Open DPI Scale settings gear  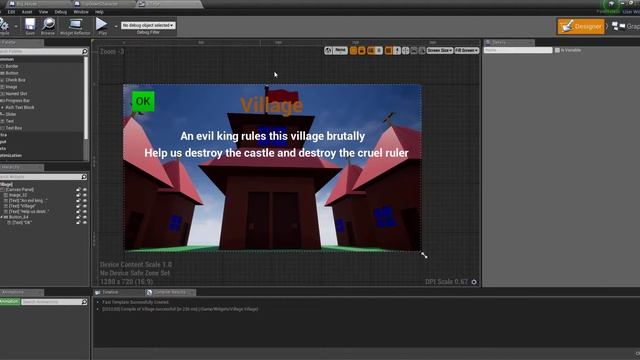point(474,282)
